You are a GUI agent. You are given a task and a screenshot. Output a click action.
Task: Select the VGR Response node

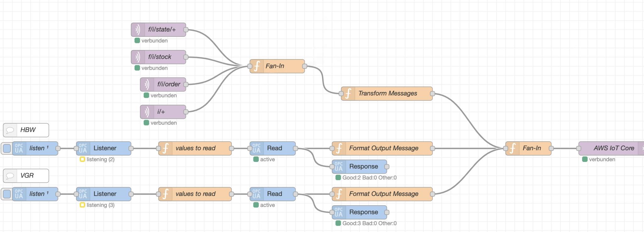(x=363, y=212)
